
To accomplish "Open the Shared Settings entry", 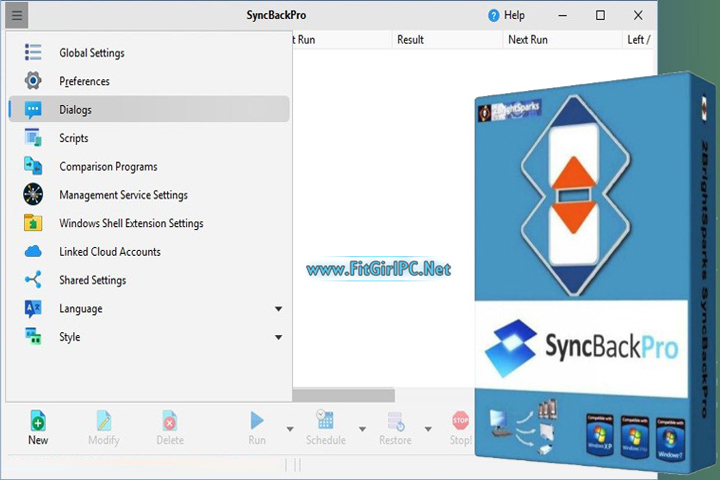I will tap(92, 280).
